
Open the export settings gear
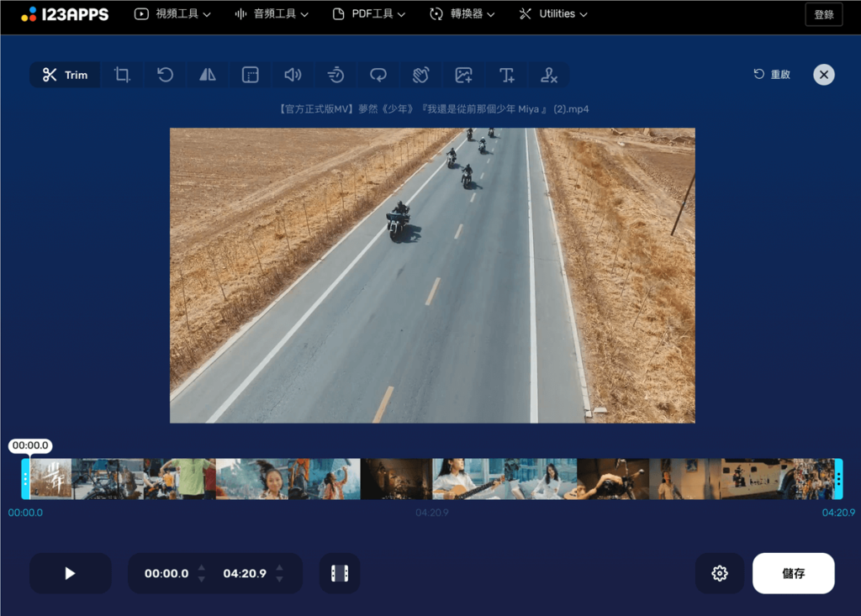click(720, 573)
